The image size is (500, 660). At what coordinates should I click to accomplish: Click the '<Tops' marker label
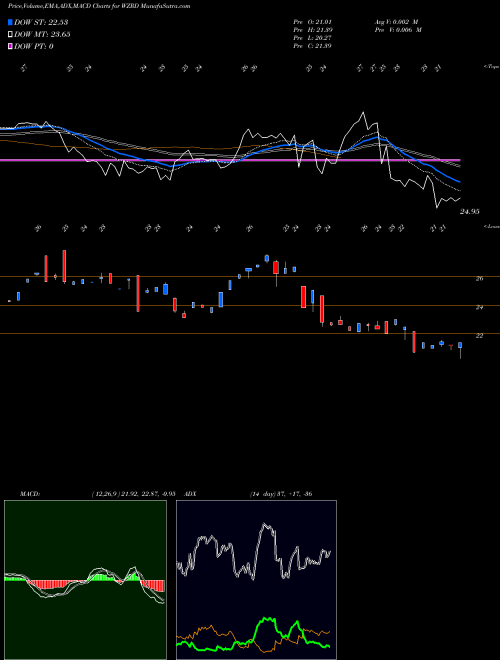click(x=491, y=67)
